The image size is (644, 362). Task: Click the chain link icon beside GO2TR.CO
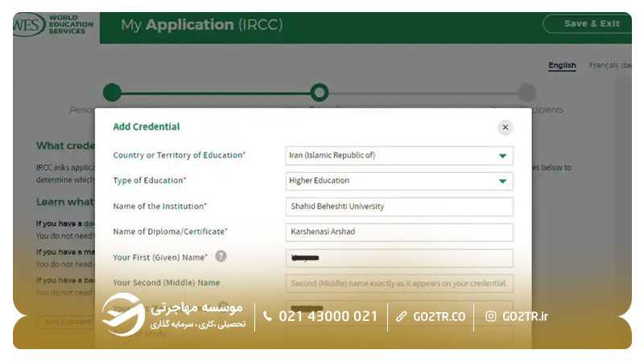coord(401,316)
